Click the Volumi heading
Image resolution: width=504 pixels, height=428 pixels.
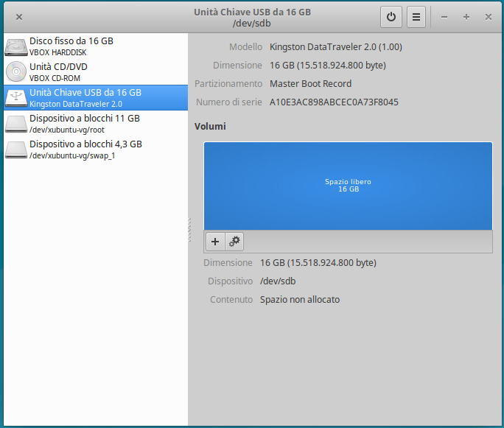pos(210,126)
